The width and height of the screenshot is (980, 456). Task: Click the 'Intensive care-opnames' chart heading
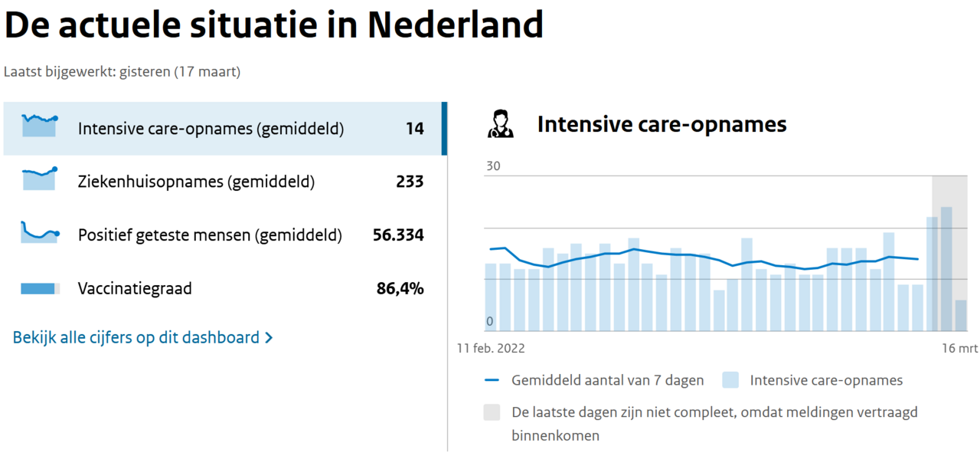coord(661,124)
